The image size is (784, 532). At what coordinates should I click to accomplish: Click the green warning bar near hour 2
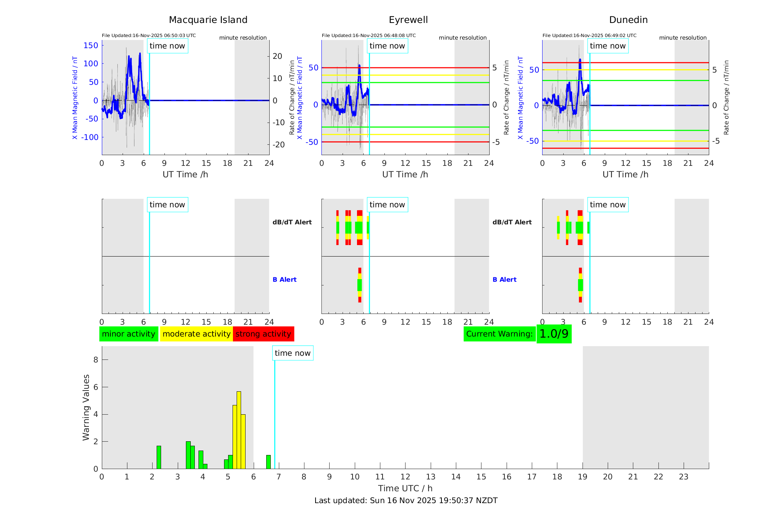click(159, 457)
